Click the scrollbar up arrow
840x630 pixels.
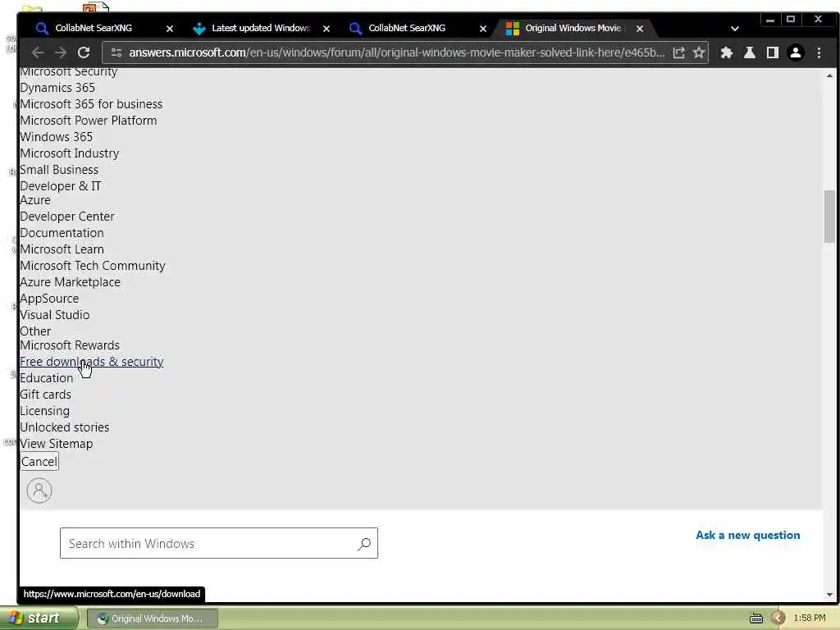(829, 75)
